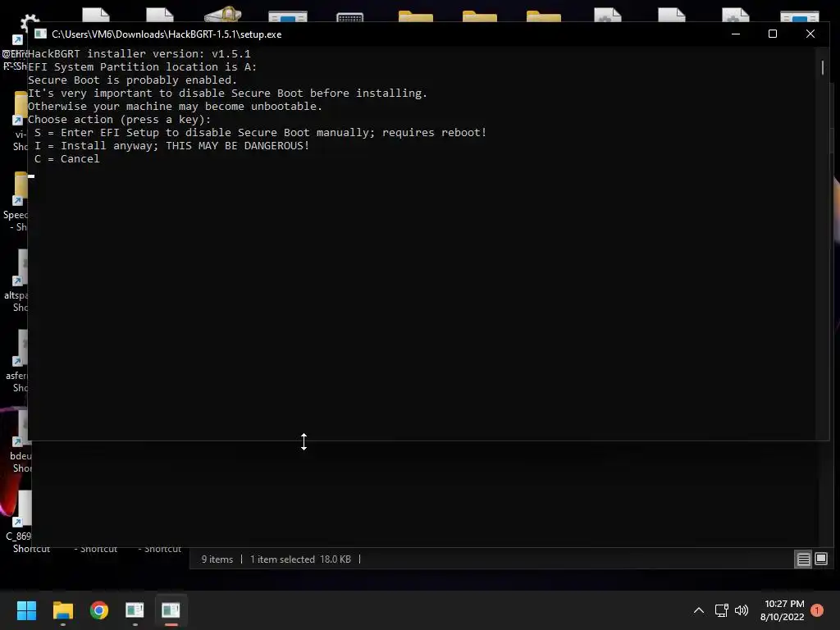This screenshot has width=840, height=630.
Task: Click the '9 items' status bar text
Action: 217,559
